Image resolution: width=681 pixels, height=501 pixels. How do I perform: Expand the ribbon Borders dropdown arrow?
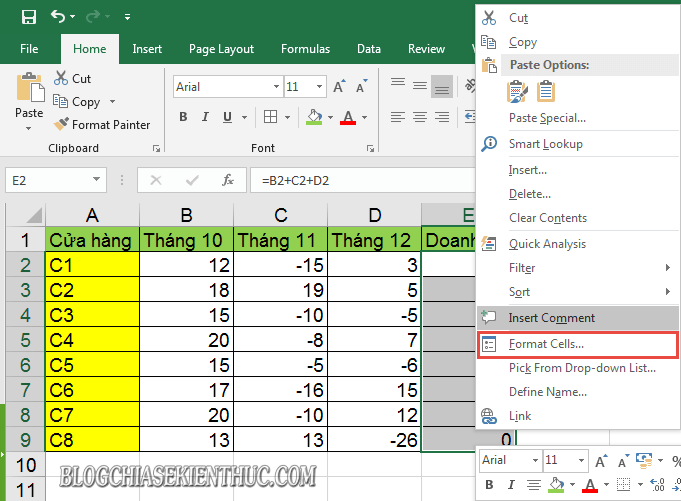(288, 117)
